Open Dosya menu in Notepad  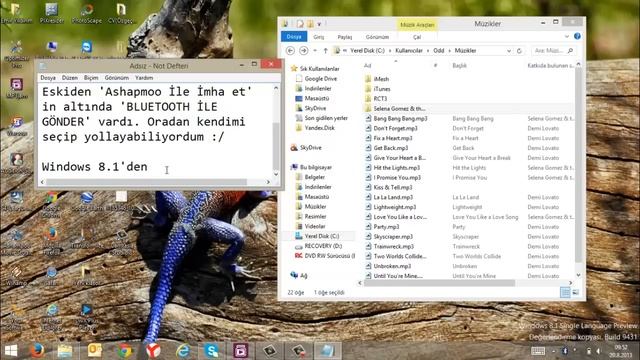coord(48,78)
